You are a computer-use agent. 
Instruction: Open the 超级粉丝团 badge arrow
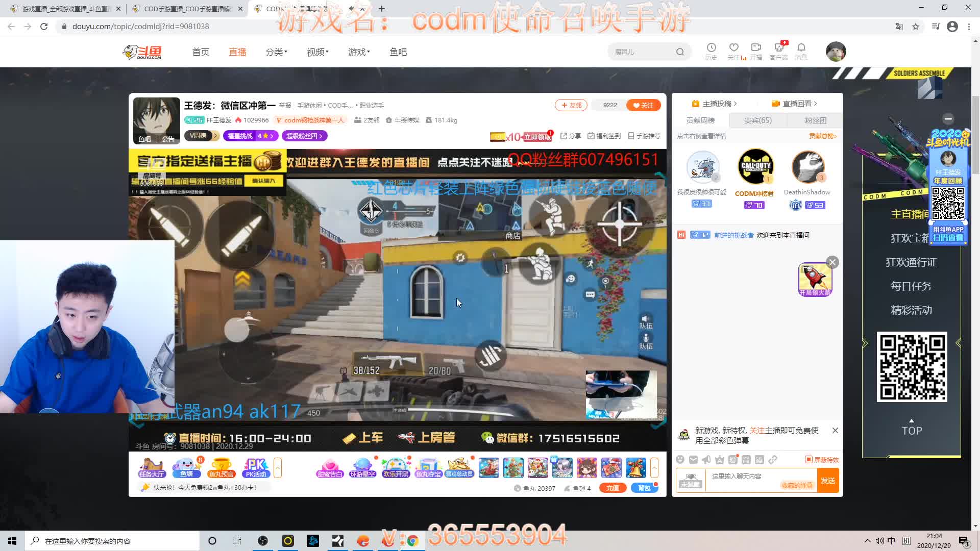(304, 136)
